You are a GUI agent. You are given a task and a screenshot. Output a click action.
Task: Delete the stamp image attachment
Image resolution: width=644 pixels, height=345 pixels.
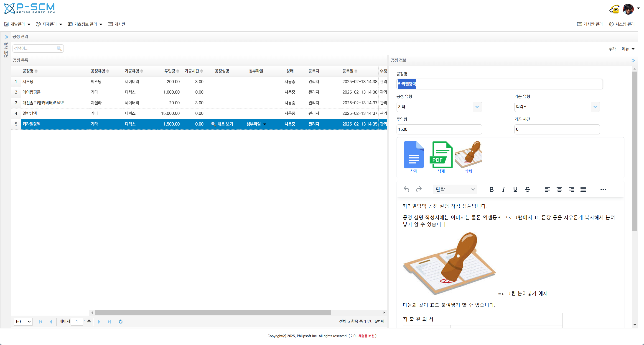coord(468,171)
